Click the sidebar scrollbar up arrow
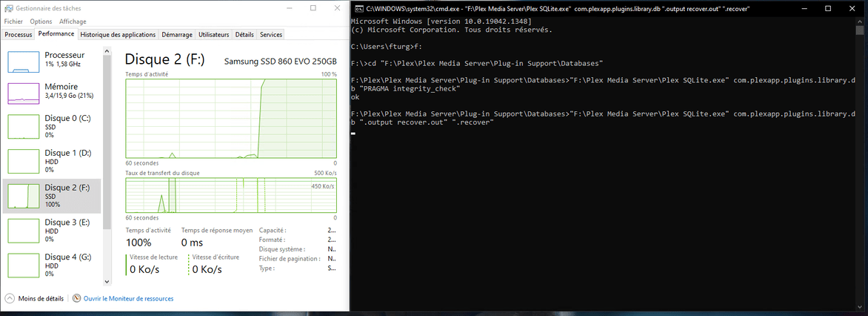The image size is (868, 316). (107, 50)
